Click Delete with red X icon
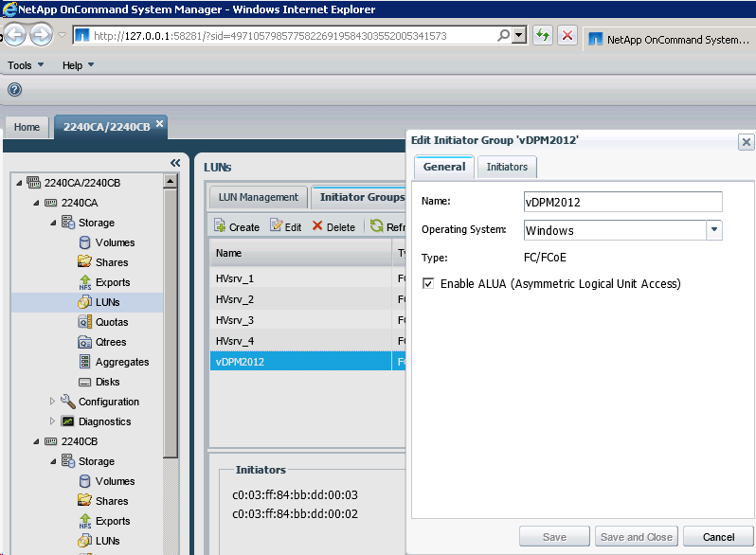 (x=333, y=226)
